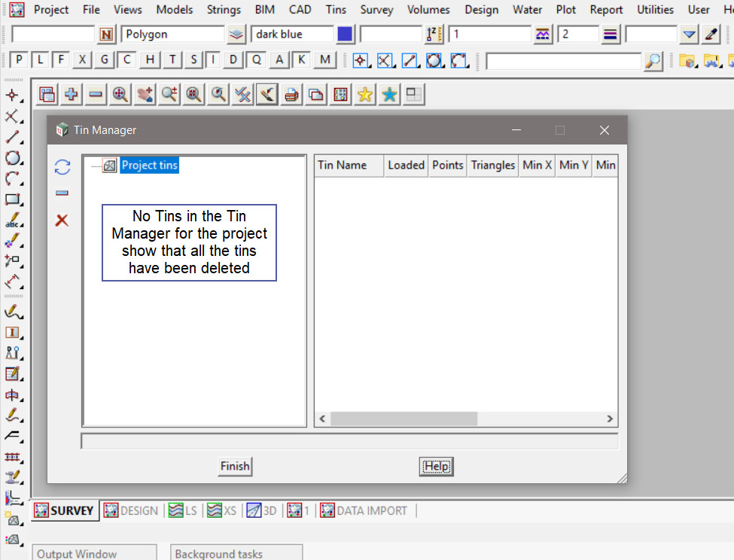Click the blue plus icon in view toolbar
Screen dimensions: 734x560
tap(72, 94)
